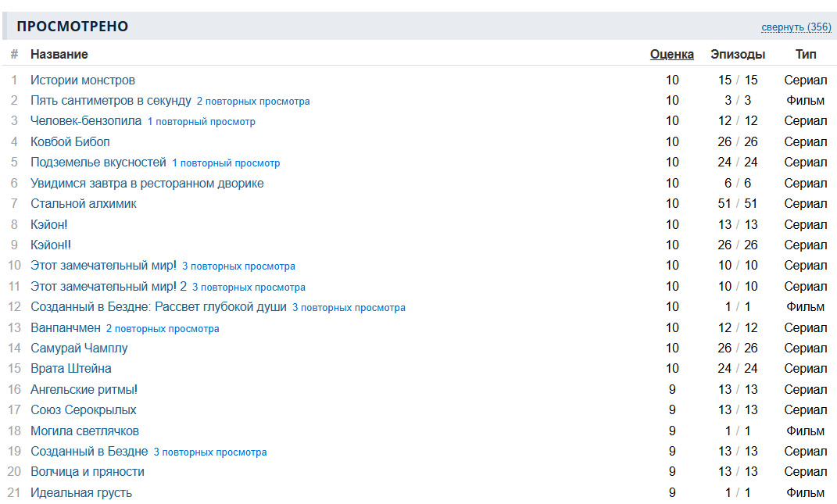The height and width of the screenshot is (504, 837).
Task: Collapse the watched list via свернуть (356)
Action: pos(796,27)
